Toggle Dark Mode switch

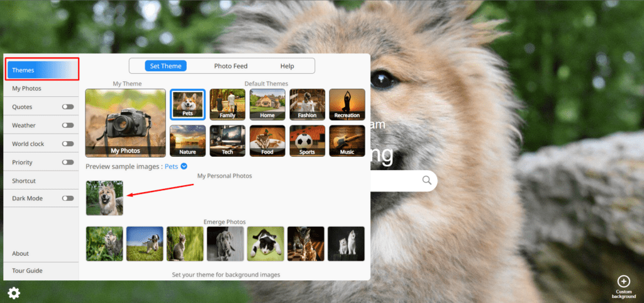67,198
